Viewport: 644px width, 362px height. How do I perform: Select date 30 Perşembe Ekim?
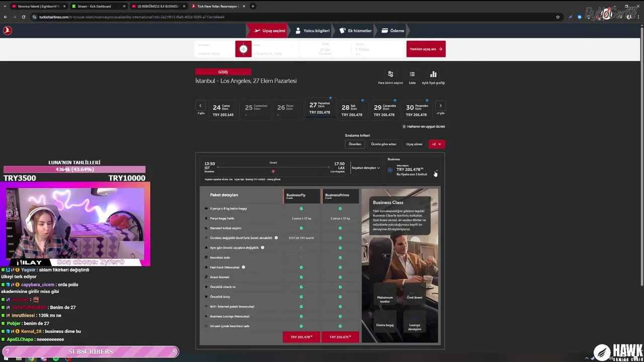(x=416, y=109)
